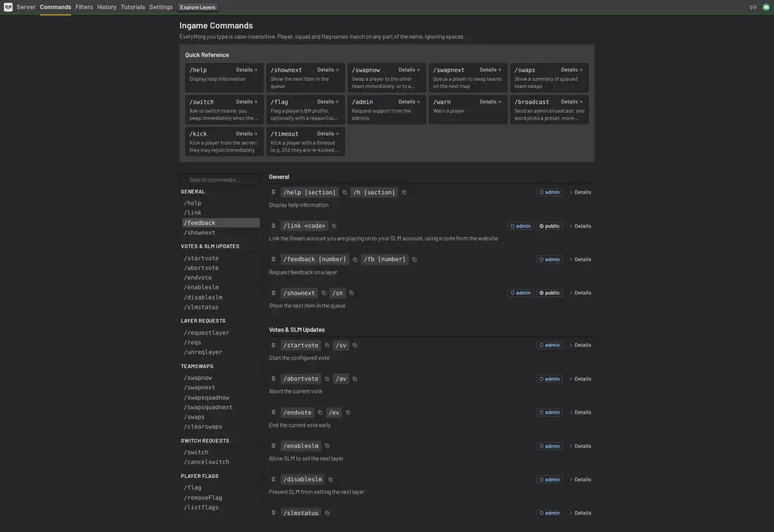This screenshot has height=532, width=774.
Task: Select the Commands tab
Action: (x=56, y=7)
